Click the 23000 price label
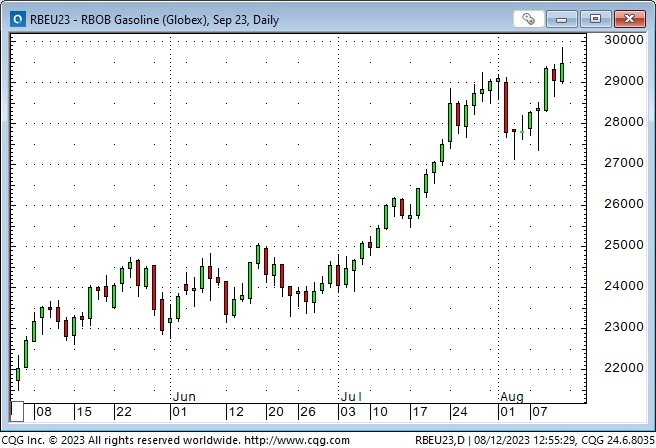This screenshot has width=656, height=448. coord(624,327)
